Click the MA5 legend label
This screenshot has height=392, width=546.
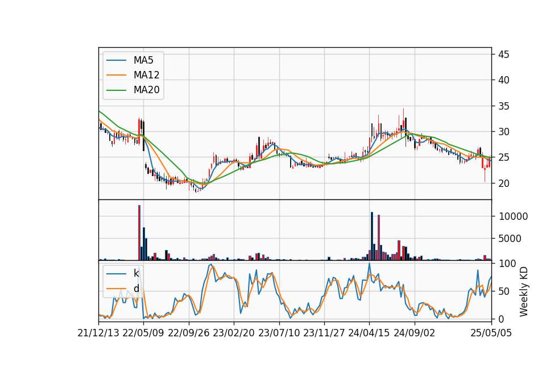pos(143,60)
